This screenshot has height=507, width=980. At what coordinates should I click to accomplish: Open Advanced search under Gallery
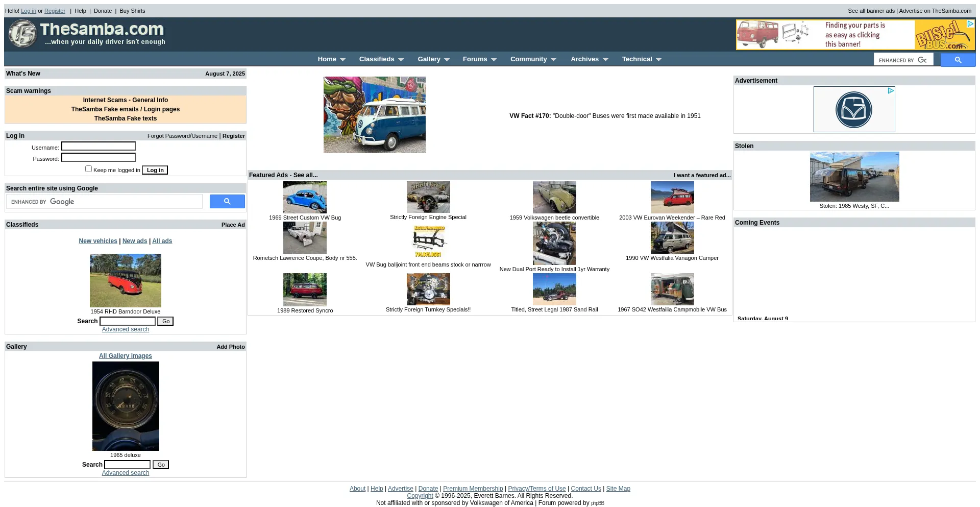[125, 473]
